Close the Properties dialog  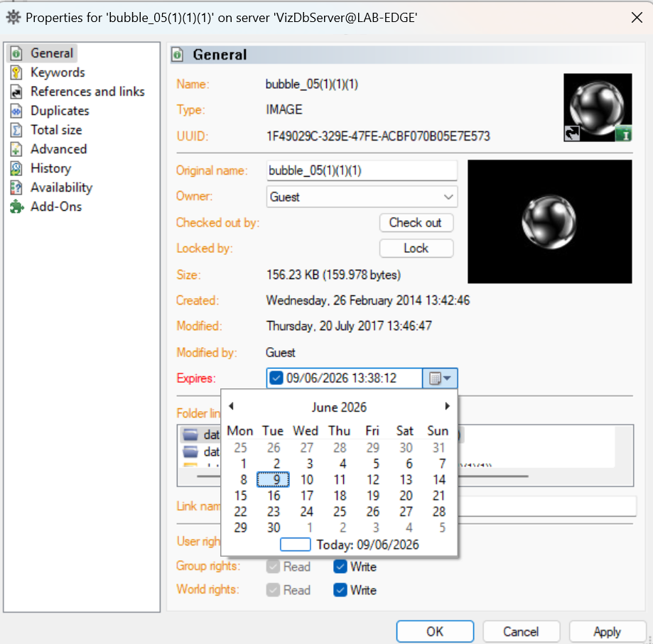637,18
